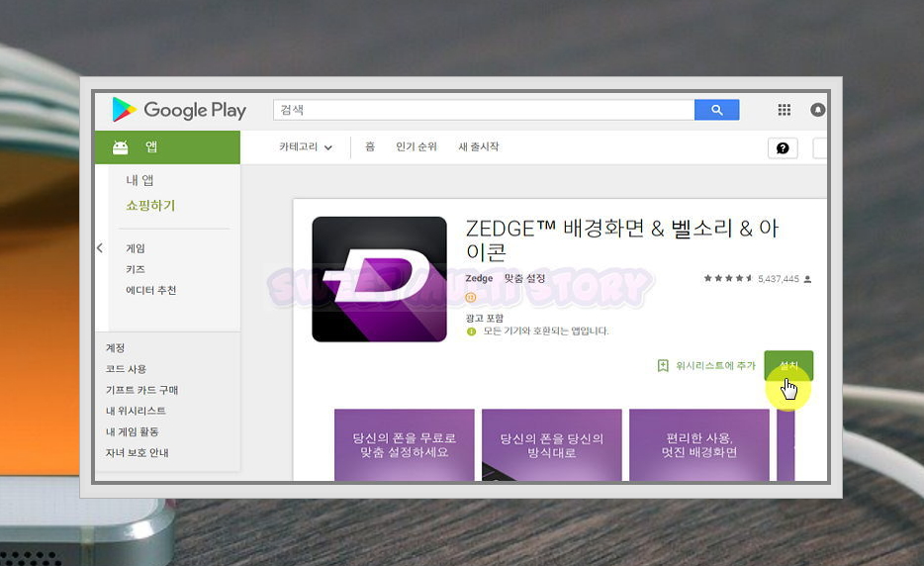
Task: Click the Zedge developer name link
Action: 479,278
